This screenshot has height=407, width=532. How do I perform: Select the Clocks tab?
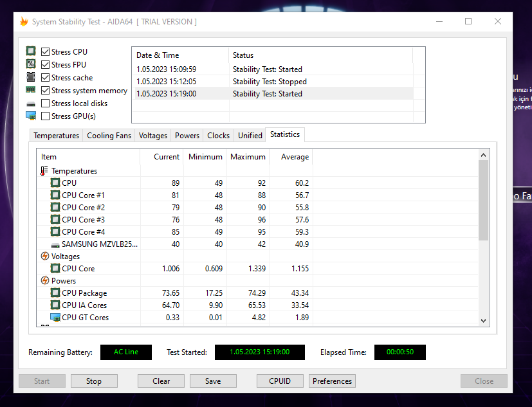[x=219, y=135]
